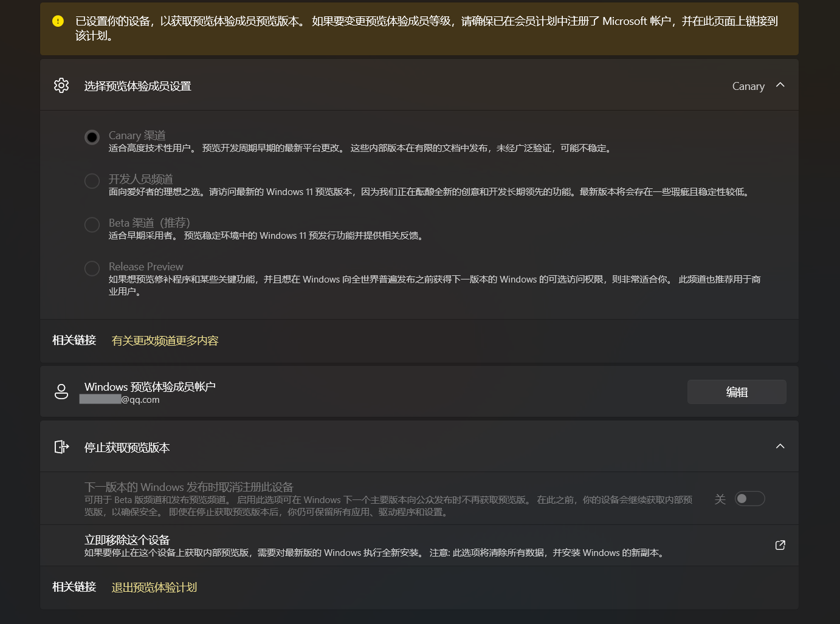The height and width of the screenshot is (624, 840).
Task: Collapse the 选择预览体验成员设置 section chevron
Action: [x=780, y=85]
